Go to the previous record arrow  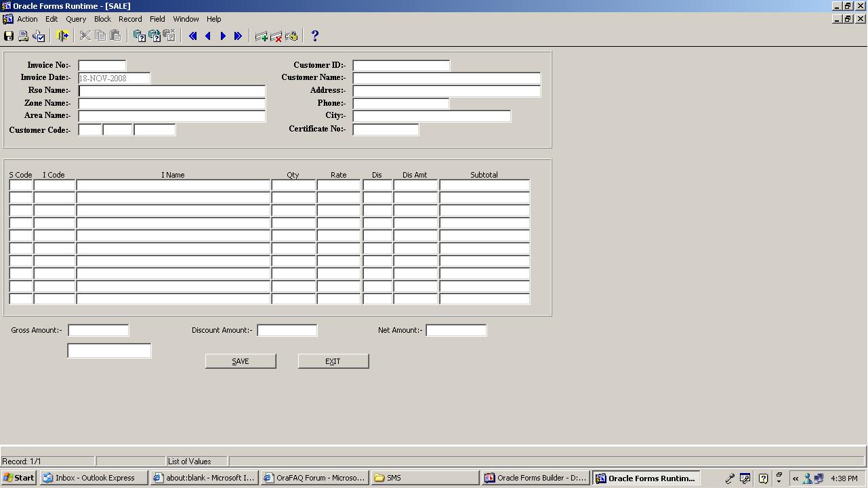click(208, 36)
